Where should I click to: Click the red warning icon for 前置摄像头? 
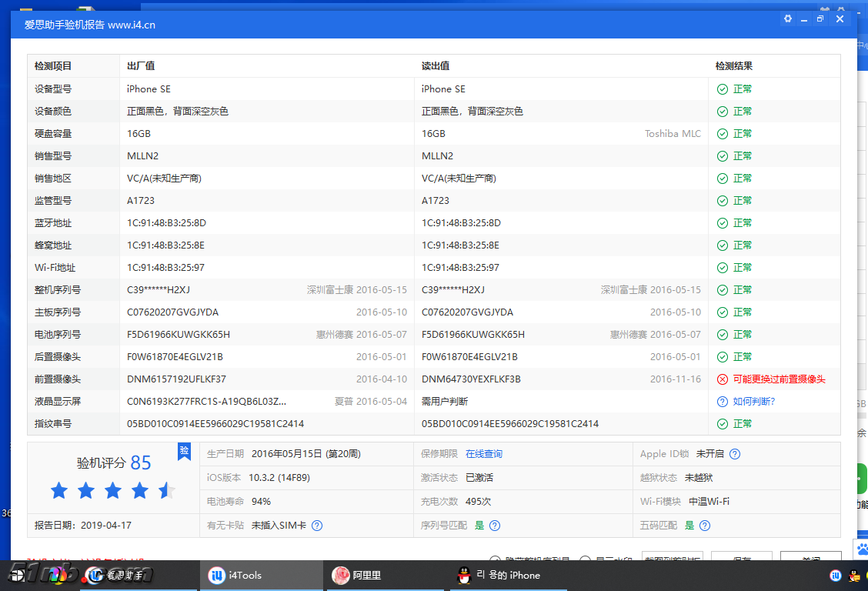[722, 379]
